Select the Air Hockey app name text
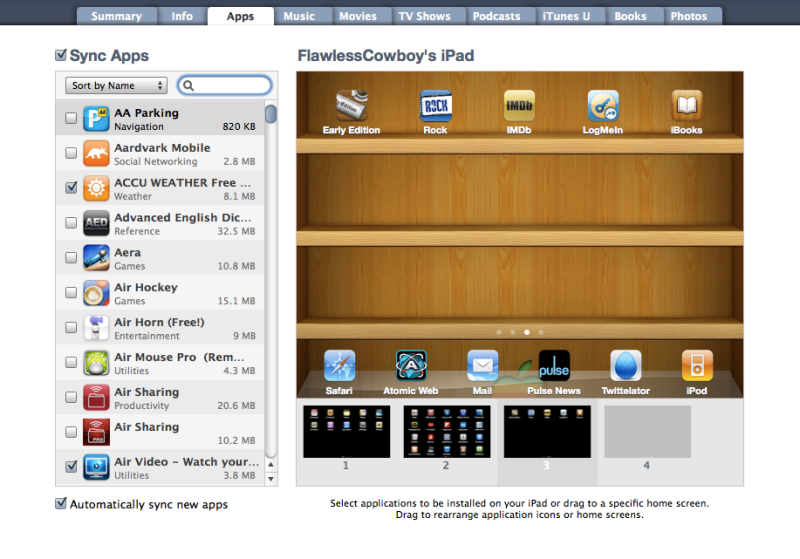Viewport: 800px width, 559px height. tap(146, 287)
